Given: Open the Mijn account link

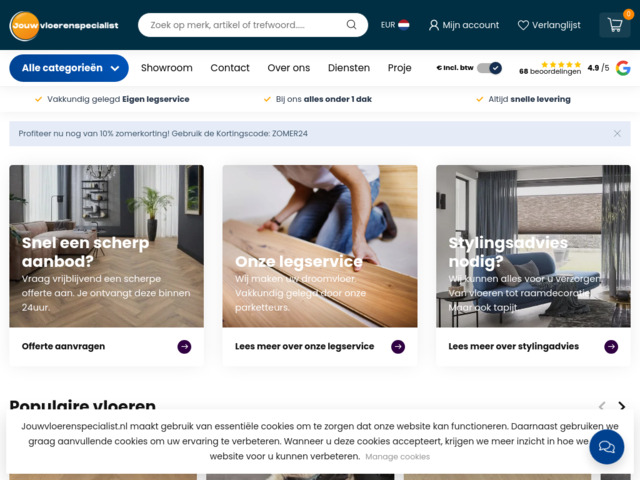Looking at the screenshot, I should 464,25.
